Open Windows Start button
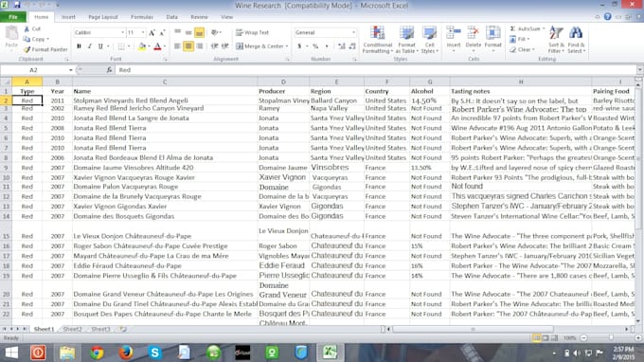Viewport: 644px width, 362px height. pyautogui.click(x=11, y=353)
